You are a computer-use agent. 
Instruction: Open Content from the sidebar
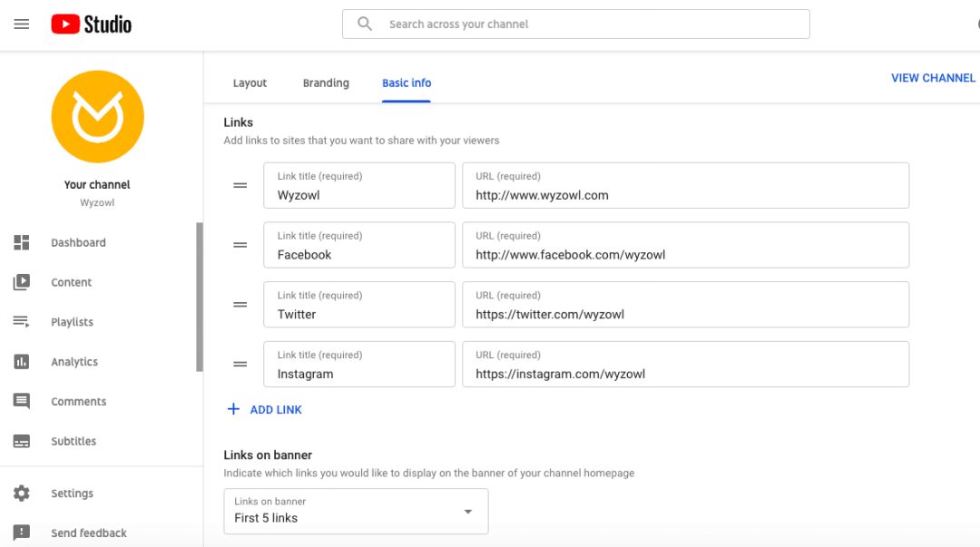[72, 282]
